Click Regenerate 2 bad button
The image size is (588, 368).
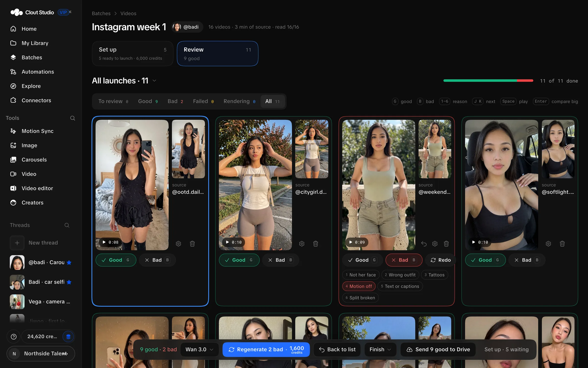coord(266,349)
